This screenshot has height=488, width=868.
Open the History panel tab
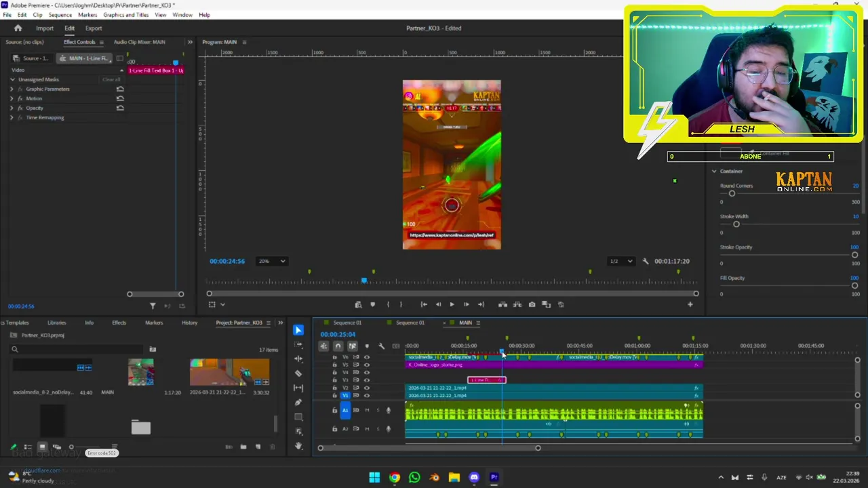189,323
